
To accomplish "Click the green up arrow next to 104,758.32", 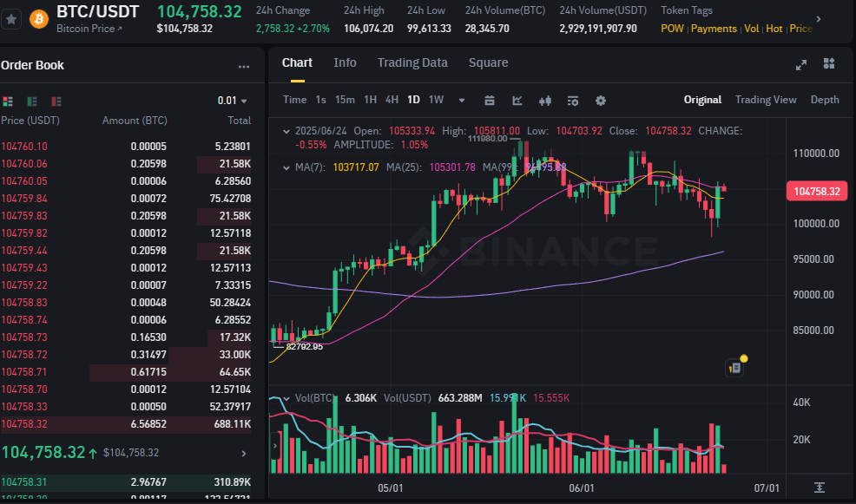I will click(x=93, y=453).
